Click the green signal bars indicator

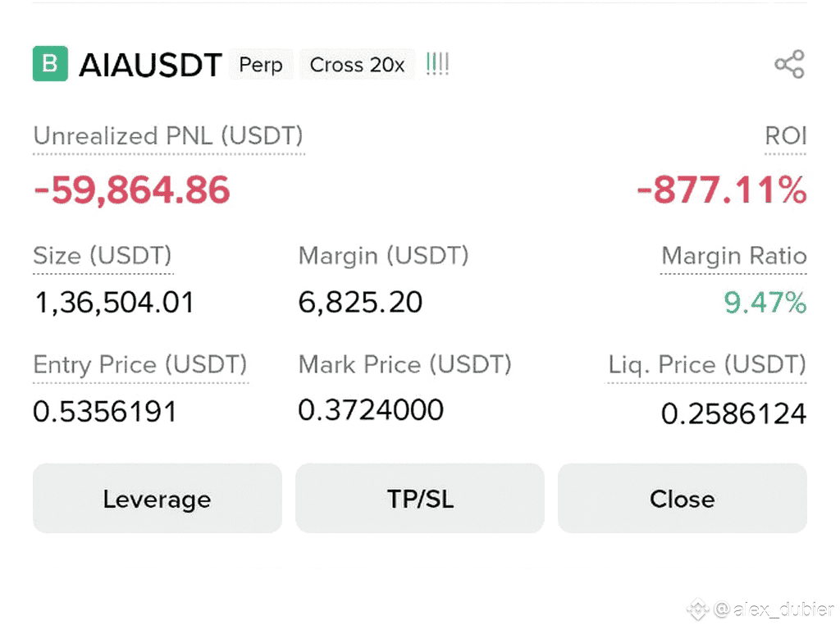(437, 64)
